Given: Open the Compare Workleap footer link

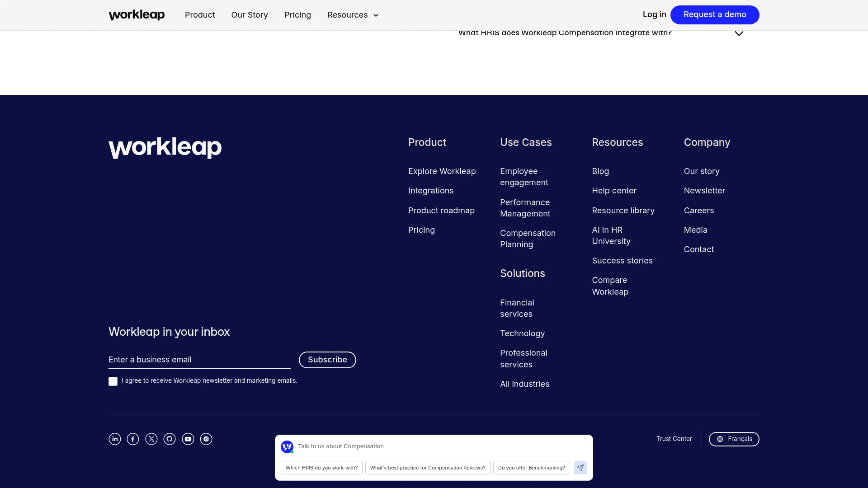Looking at the screenshot, I should [x=610, y=286].
